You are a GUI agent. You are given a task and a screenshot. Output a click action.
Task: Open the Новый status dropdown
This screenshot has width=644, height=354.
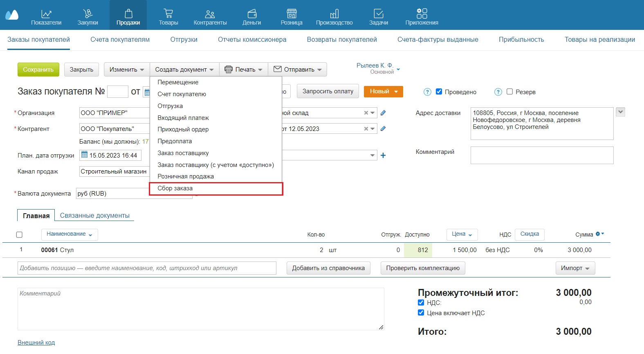(x=383, y=92)
